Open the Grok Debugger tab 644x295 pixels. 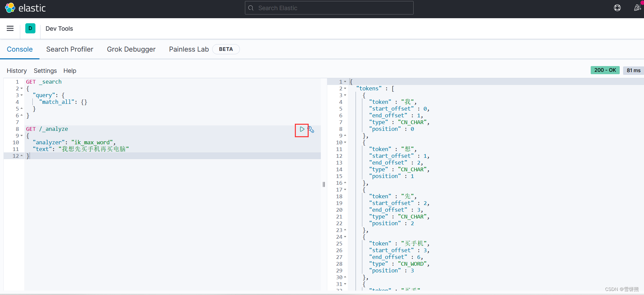pos(131,49)
